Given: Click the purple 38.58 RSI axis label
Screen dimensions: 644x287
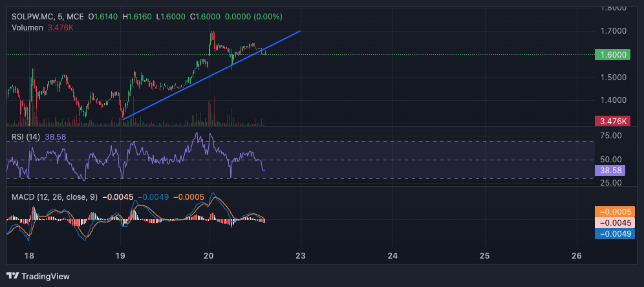Looking at the screenshot, I should 610,171.
